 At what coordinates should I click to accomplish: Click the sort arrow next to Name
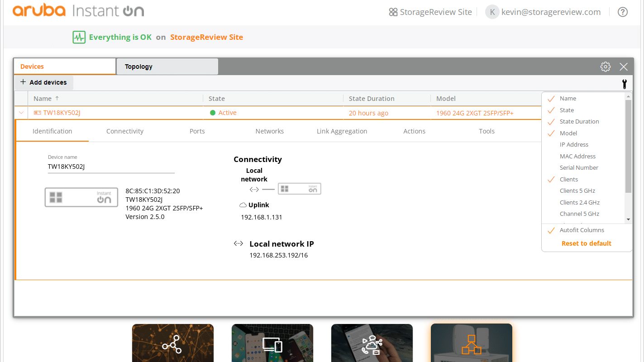(57, 98)
